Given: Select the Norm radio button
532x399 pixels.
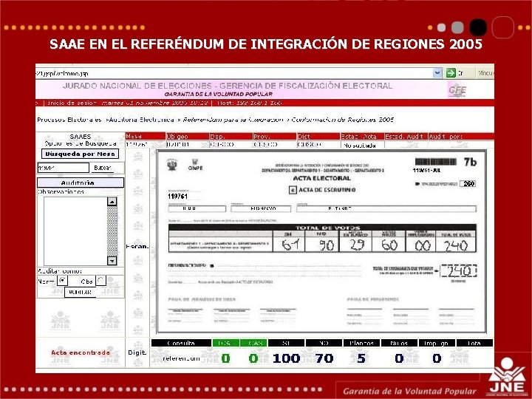Looking at the screenshot, I should (x=62, y=281).
